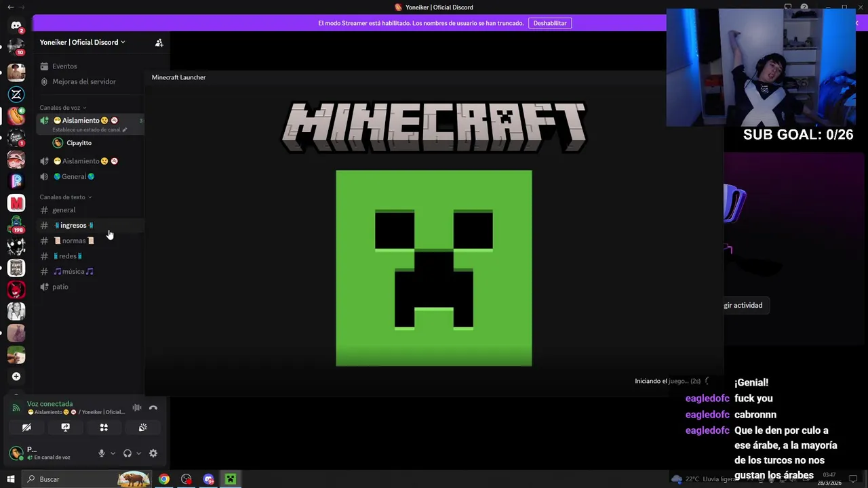Viewport: 868px width, 488px height.
Task: Open the red M logo server
Action: tap(16, 203)
